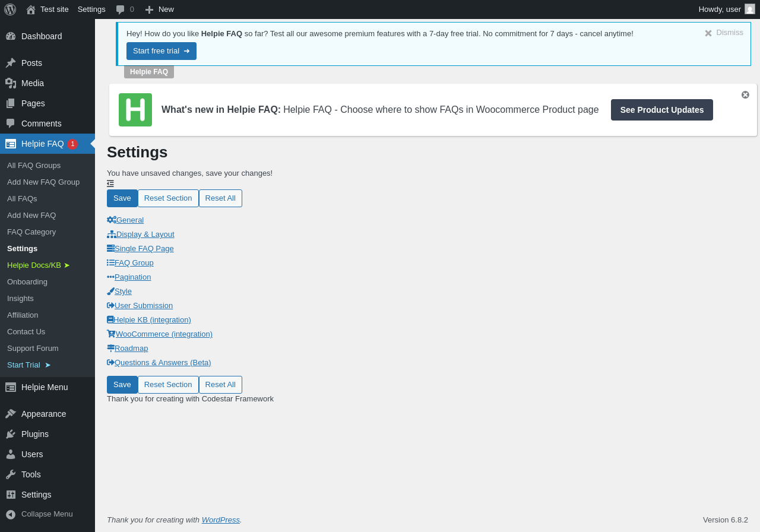Open Helpie KB (integration) section
The width and height of the screenshot is (760, 532).
[x=152, y=319]
